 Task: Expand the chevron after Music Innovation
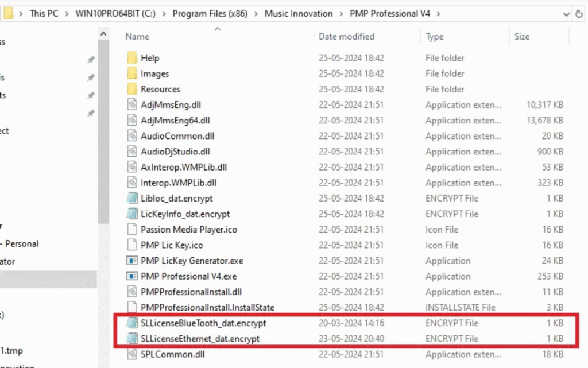point(341,14)
